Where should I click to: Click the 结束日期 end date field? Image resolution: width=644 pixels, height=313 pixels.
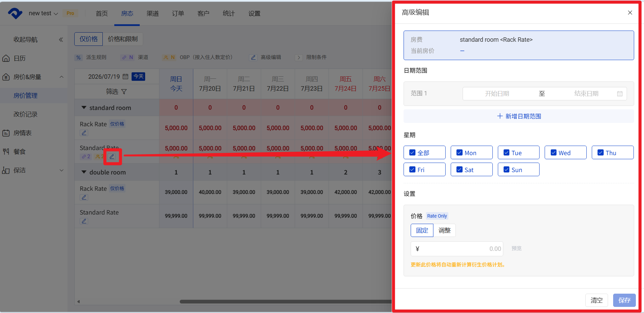586,94
